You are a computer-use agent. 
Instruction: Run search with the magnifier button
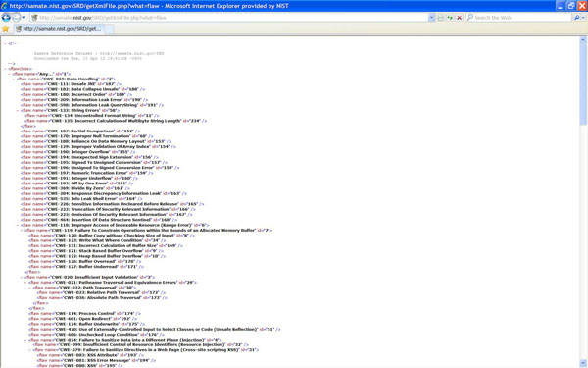pyautogui.click(x=577, y=18)
